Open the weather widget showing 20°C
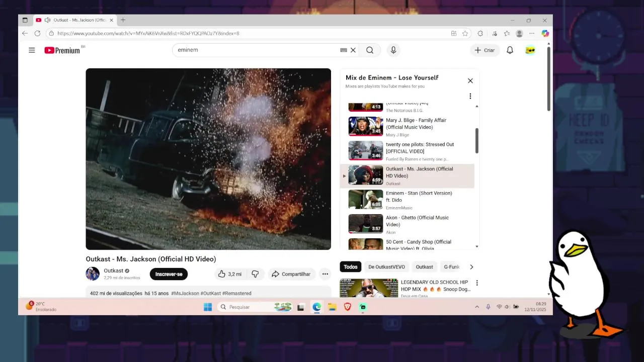This screenshot has height=362, width=644. click(42, 307)
